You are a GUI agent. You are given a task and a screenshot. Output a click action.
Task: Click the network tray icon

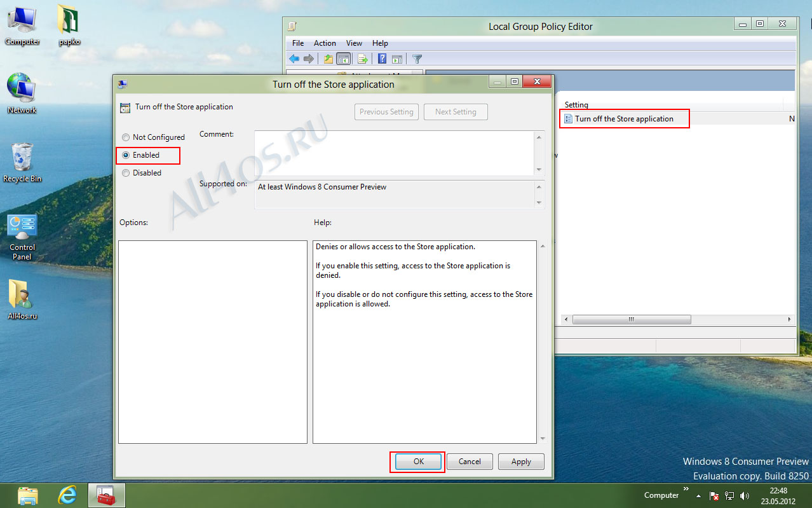pos(730,495)
